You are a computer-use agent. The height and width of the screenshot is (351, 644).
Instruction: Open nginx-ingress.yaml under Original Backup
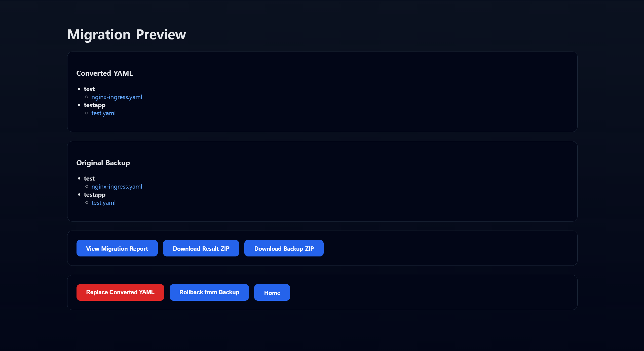click(117, 187)
